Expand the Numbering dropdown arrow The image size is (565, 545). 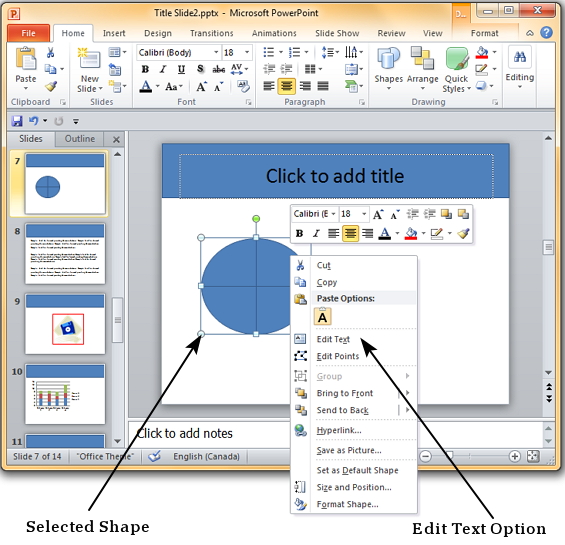[306, 53]
